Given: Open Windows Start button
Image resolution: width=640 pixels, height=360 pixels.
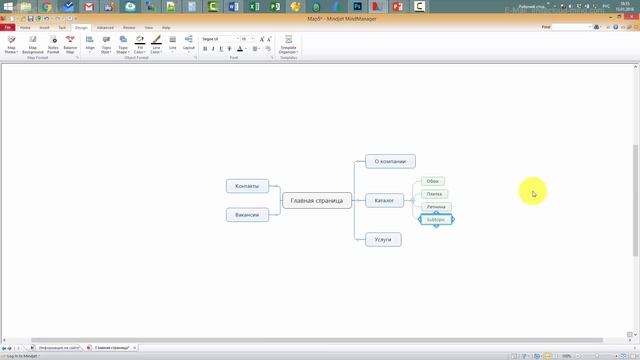Looking at the screenshot, I should click(x=8, y=7).
